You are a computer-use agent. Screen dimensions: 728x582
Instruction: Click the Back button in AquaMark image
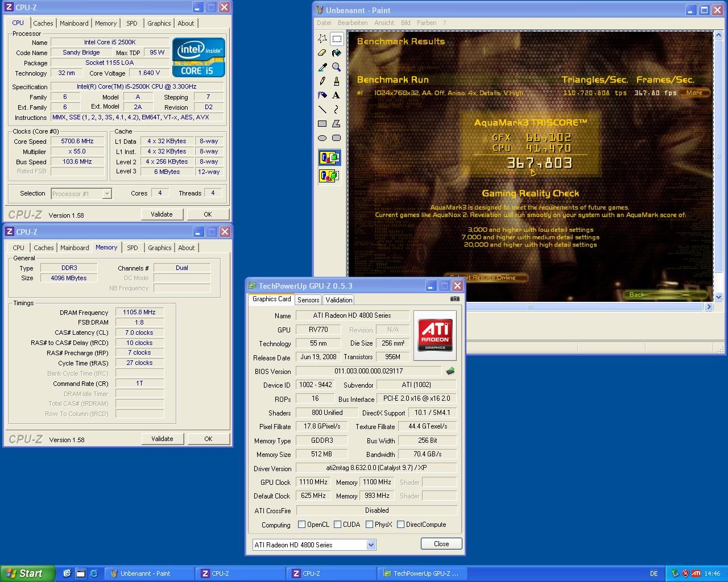(x=664, y=294)
